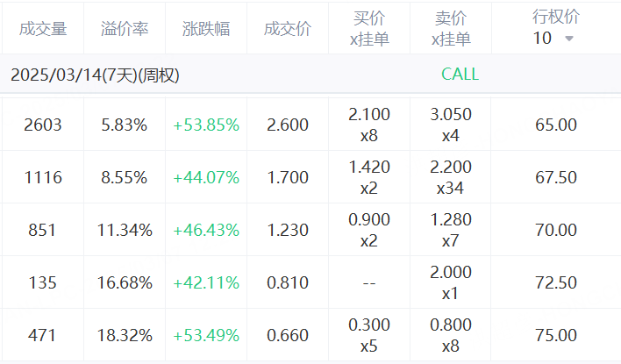Select the 75.00 strike price row
621x364 pixels.
pyautogui.click(x=310, y=335)
